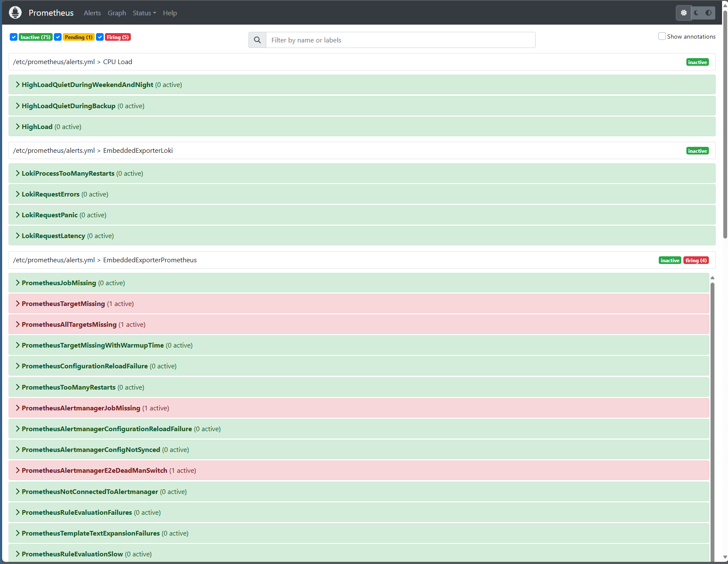
Task: Select the browser-preferred contrast theme icon
Action: [x=708, y=13]
